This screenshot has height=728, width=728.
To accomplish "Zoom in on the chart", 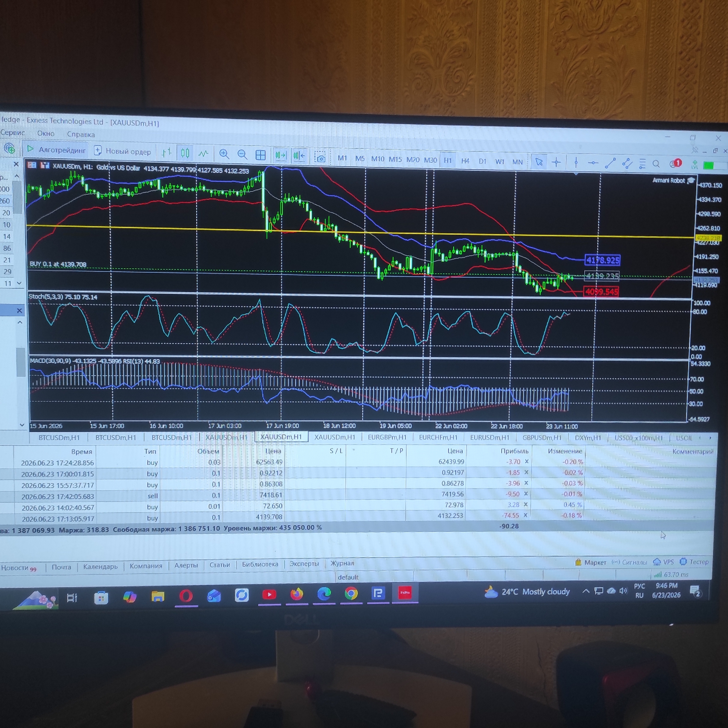I will point(224,154).
